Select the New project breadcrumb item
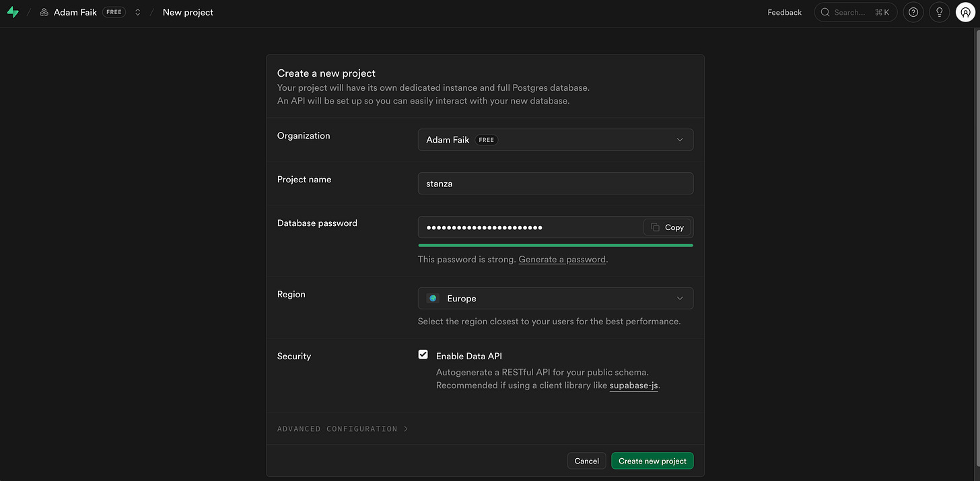This screenshot has height=481, width=980. [187, 11]
